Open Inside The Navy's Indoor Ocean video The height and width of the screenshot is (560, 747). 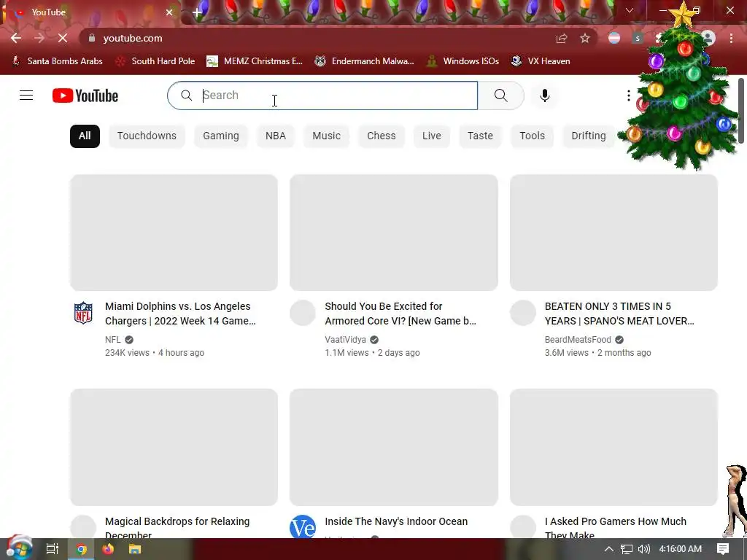[396, 521]
